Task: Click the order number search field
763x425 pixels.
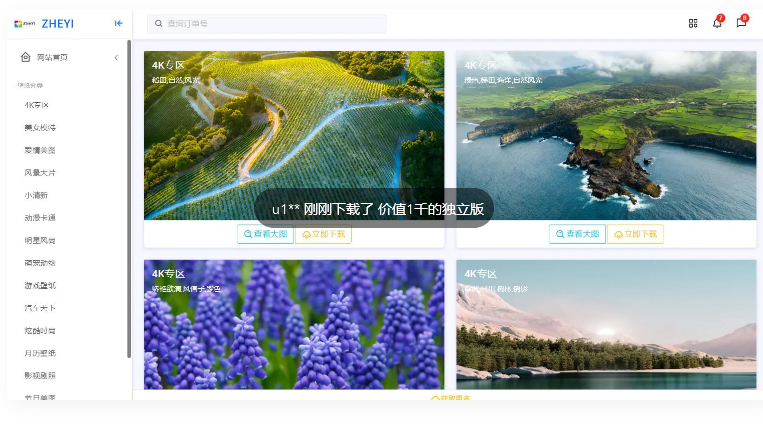Action: click(270, 23)
